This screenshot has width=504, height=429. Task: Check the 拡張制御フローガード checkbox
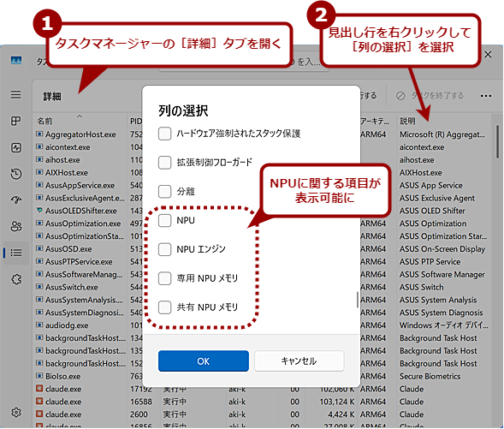(164, 163)
